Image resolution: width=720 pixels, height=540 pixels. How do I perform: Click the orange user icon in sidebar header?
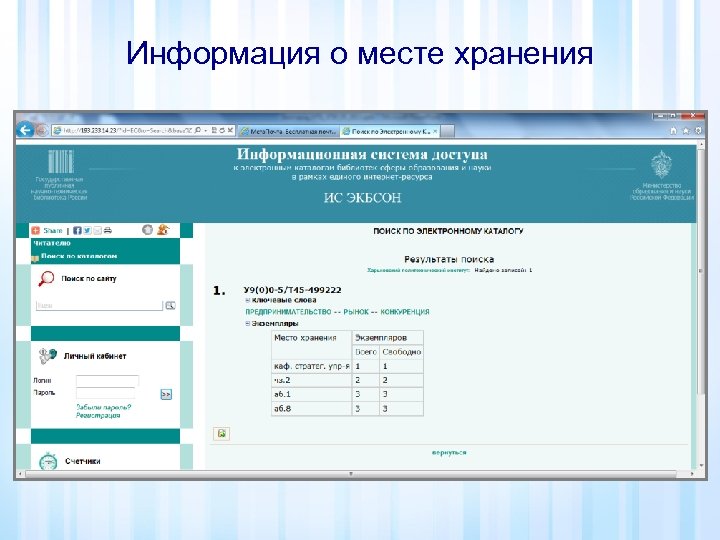[x=163, y=230]
